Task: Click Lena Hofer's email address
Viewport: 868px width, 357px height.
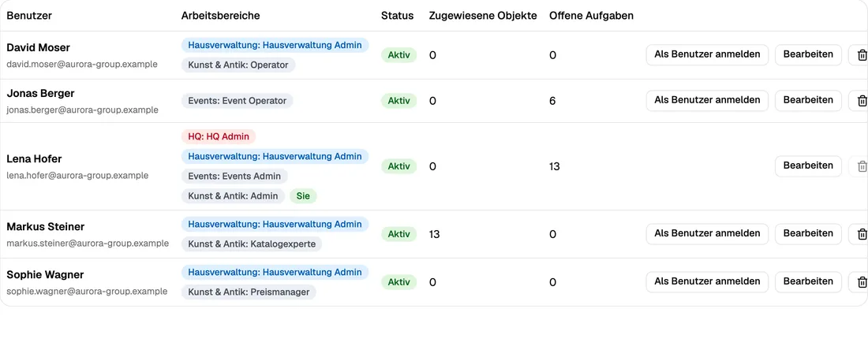Action: (x=77, y=176)
